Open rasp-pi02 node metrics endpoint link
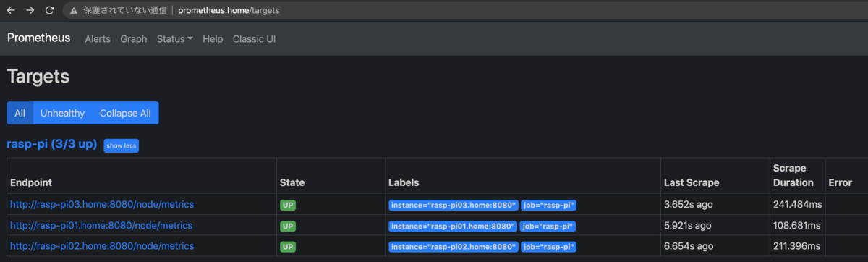 point(102,247)
